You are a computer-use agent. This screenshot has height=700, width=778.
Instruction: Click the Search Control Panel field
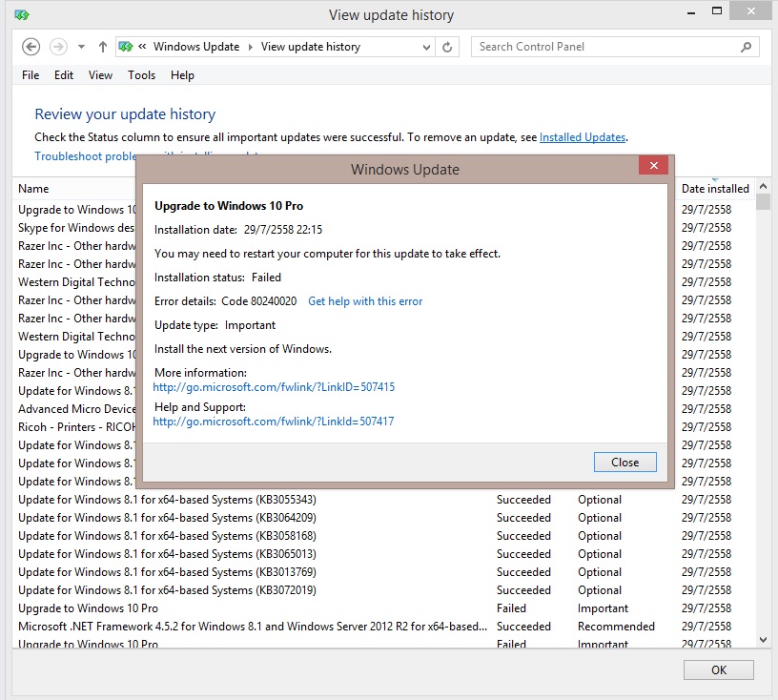point(615,47)
